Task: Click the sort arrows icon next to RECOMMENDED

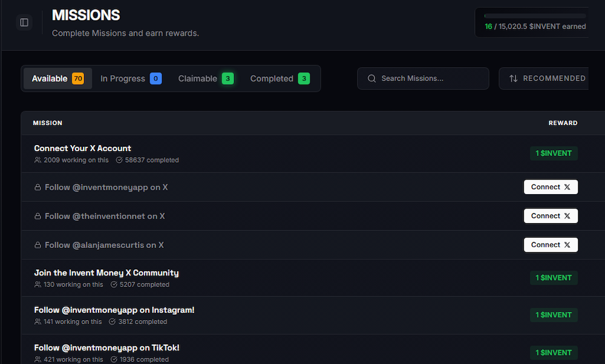Action: pos(515,78)
